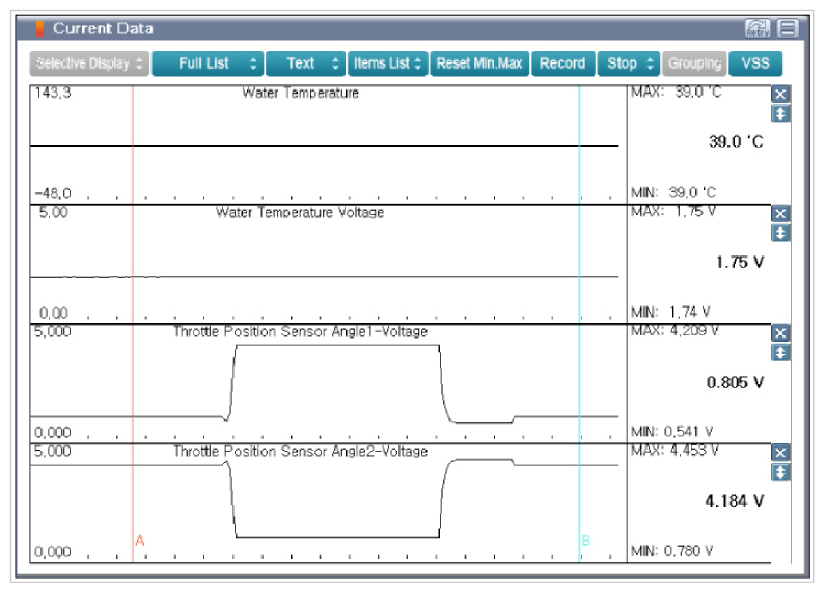
Task: Start recording with the Record button
Action: click(562, 63)
